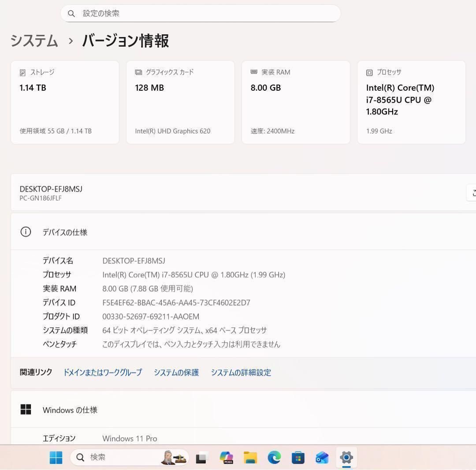Click the graphics card icon
Image resolution: width=476 pixels, height=470 pixels.
pyautogui.click(x=138, y=72)
